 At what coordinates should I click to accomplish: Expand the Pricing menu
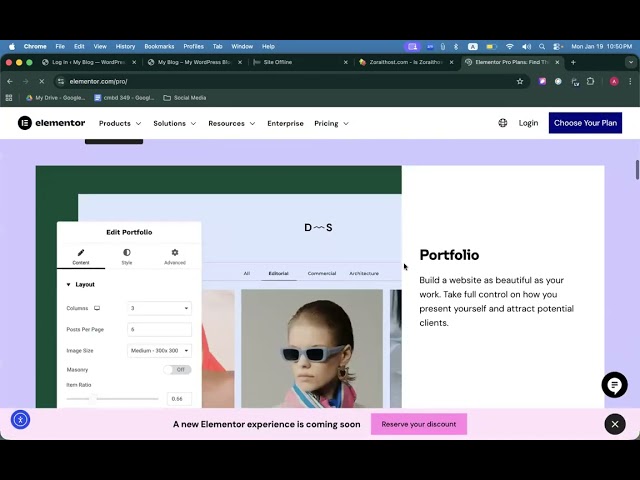331,123
